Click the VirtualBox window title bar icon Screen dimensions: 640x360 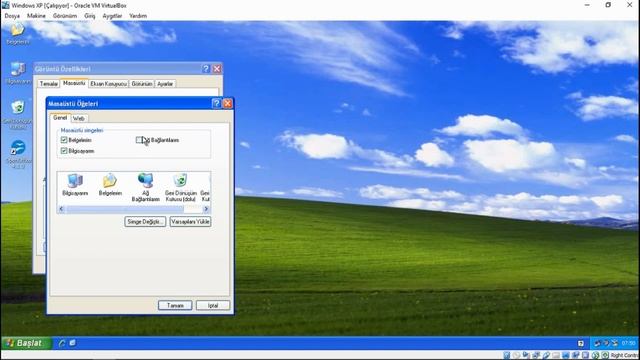6,5
